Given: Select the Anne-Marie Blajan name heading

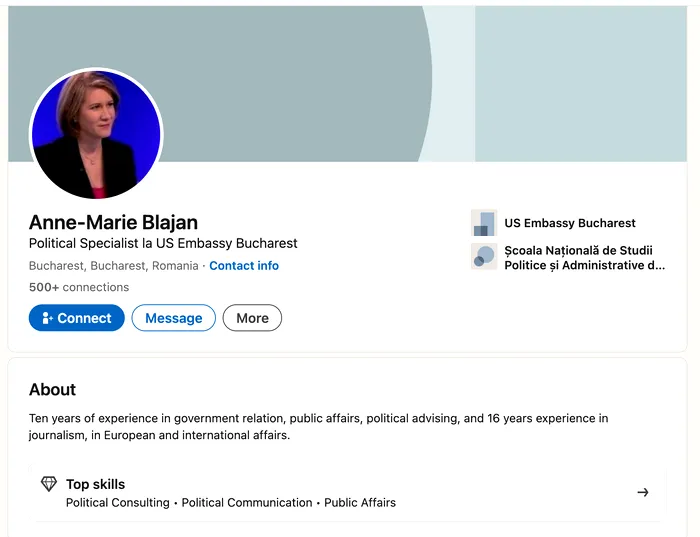Looking at the screenshot, I should 113,222.
